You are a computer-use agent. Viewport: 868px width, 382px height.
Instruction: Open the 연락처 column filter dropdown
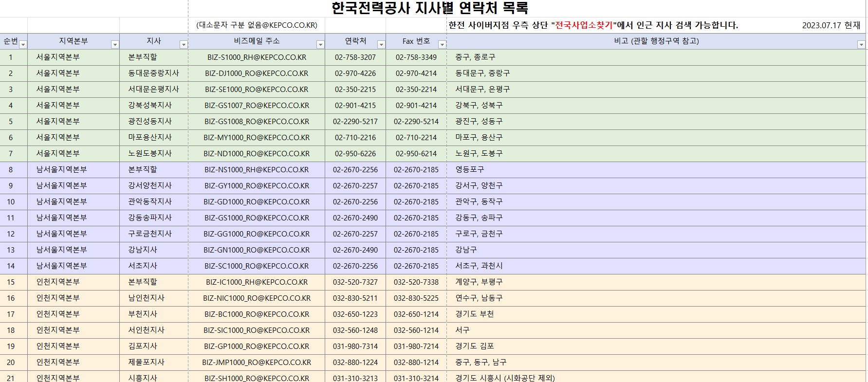click(x=381, y=44)
